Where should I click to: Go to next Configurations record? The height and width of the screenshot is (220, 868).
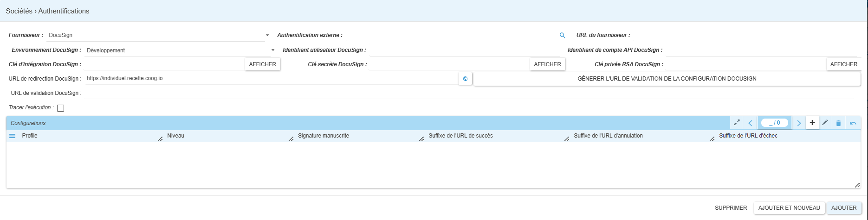pyautogui.click(x=799, y=123)
